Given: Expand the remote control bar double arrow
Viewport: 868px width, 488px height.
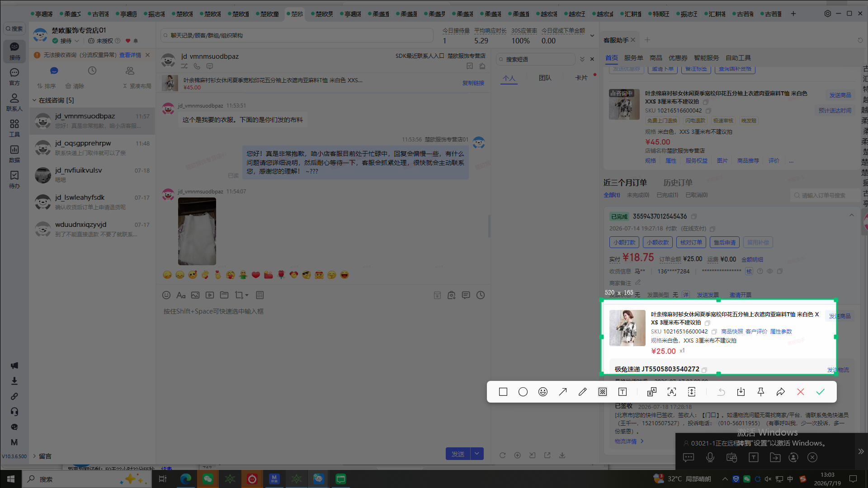Looking at the screenshot, I should coord(861,451).
